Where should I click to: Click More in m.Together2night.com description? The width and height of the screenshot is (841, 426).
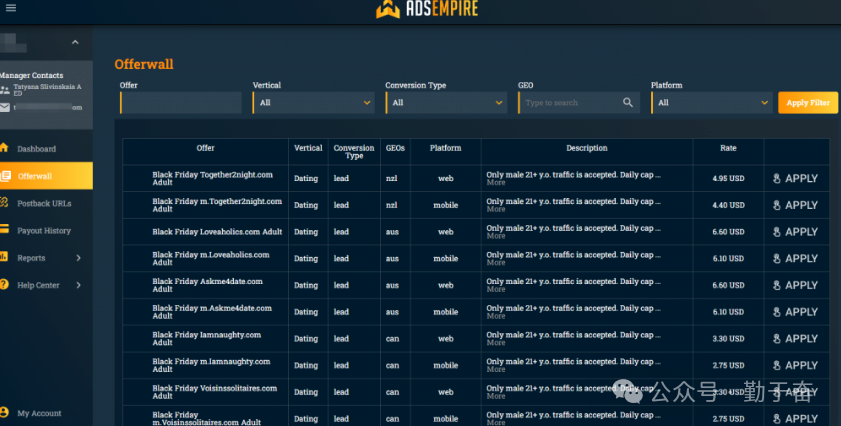click(496, 209)
